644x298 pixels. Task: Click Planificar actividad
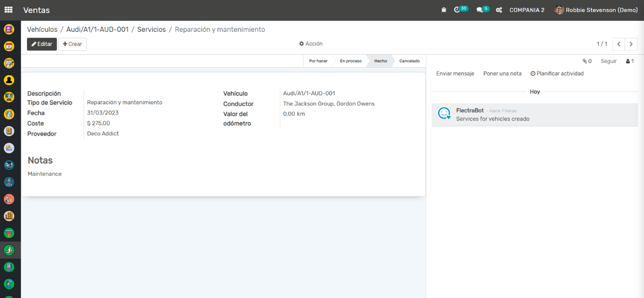click(557, 73)
